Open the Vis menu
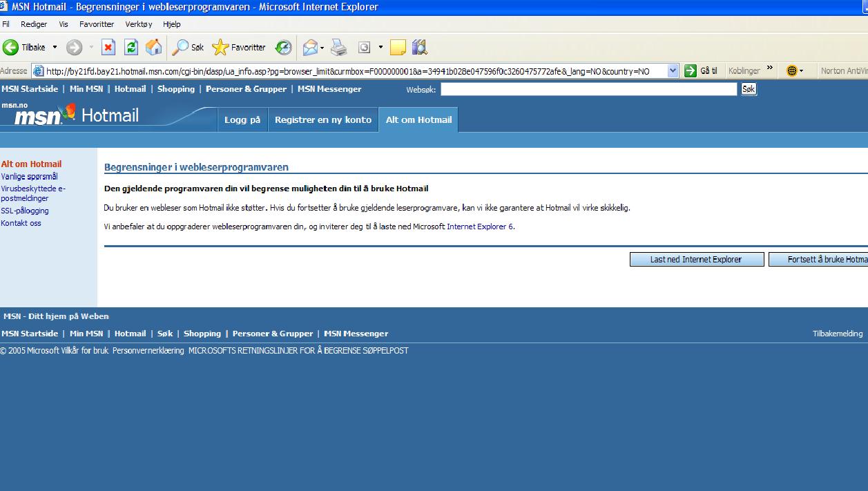Image resolution: width=868 pixels, height=491 pixels. (64, 23)
